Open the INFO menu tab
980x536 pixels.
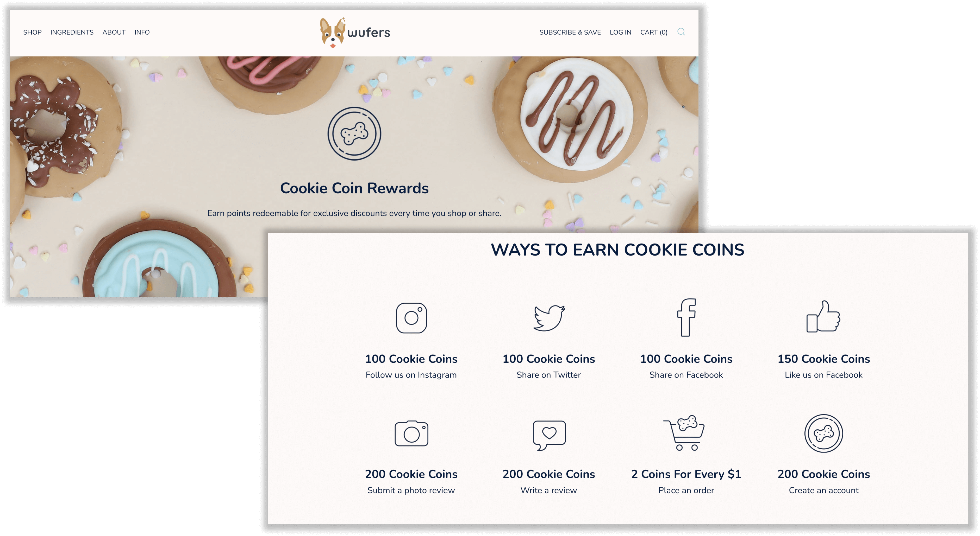(142, 32)
